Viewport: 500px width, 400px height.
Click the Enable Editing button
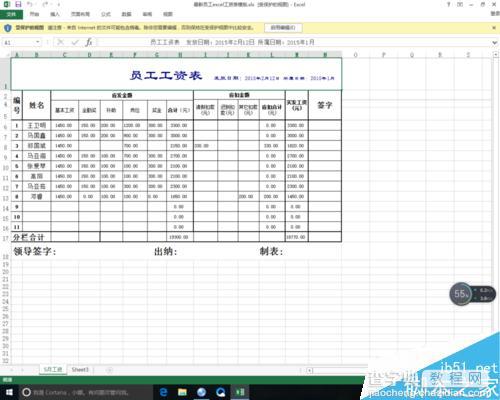click(283, 28)
